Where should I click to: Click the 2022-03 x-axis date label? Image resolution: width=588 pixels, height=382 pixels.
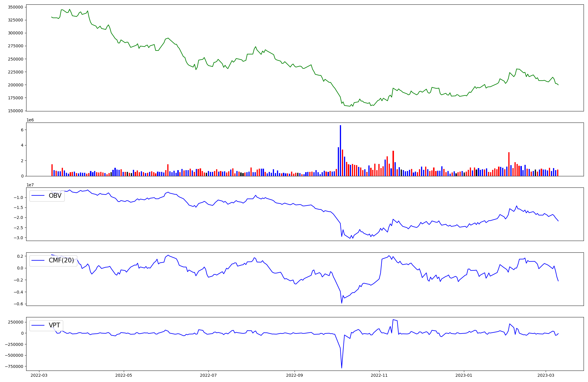click(x=39, y=375)
